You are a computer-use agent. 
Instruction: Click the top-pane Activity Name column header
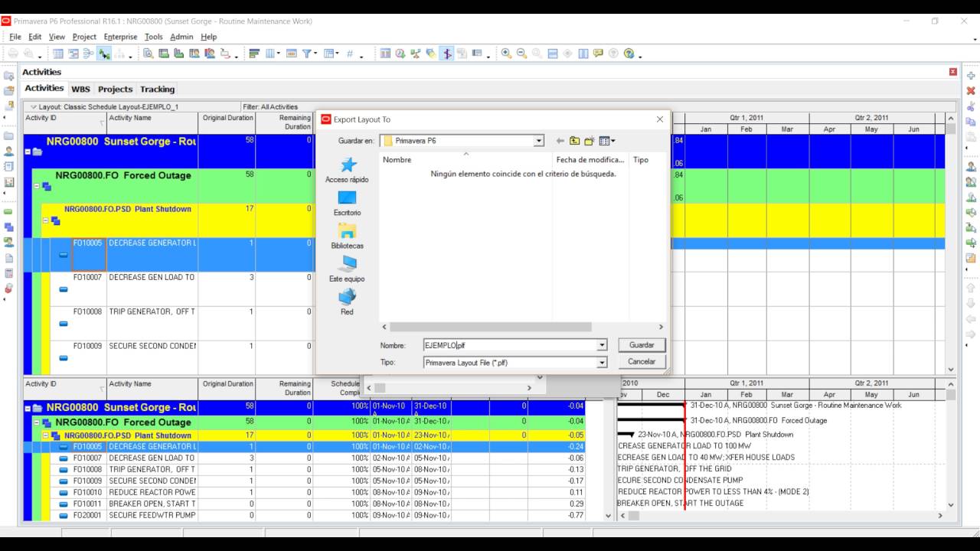[x=152, y=122]
